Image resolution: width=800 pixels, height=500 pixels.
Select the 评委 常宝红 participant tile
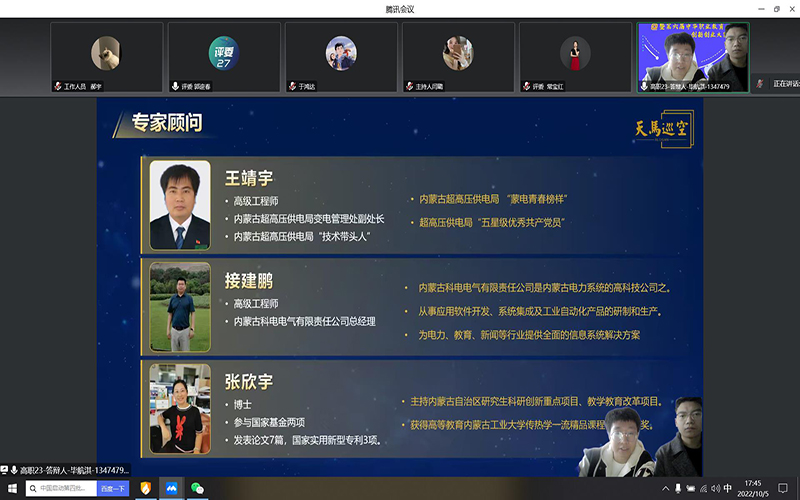[575, 57]
